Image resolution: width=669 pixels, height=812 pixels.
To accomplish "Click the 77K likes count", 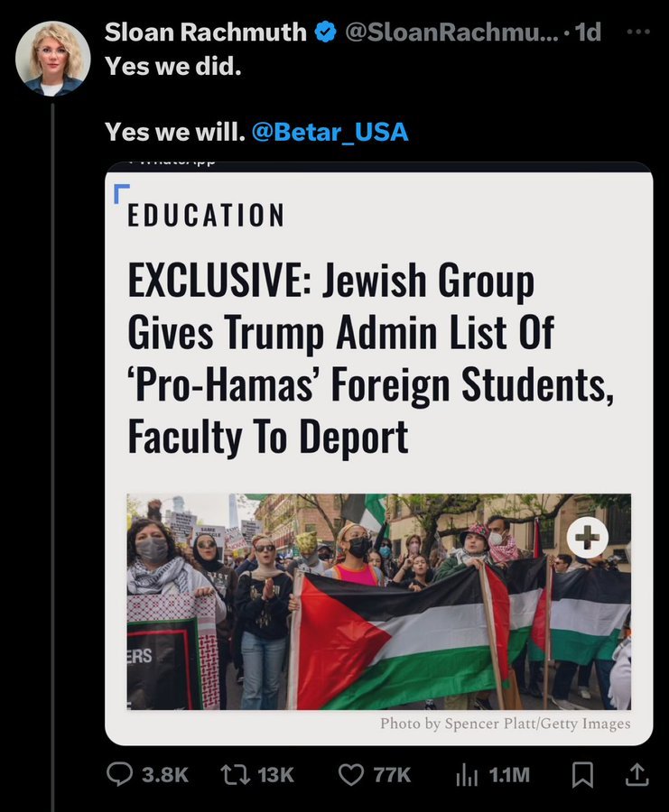I will [392, 775].
